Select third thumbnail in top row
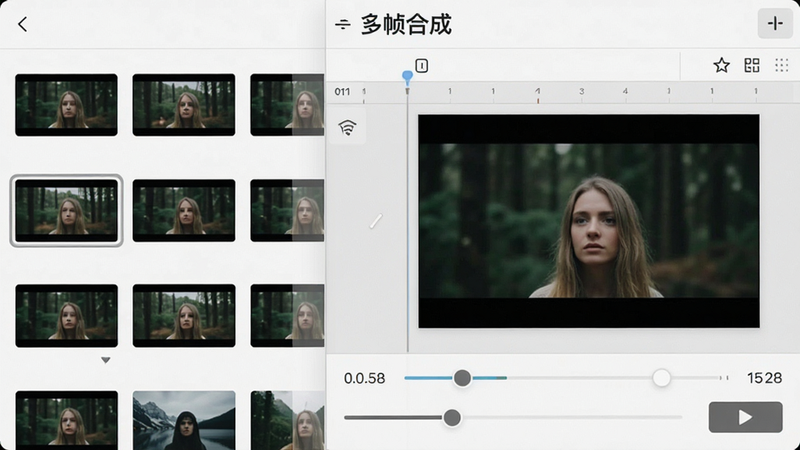This screenshot has height=450, width=800. point(287,105)
